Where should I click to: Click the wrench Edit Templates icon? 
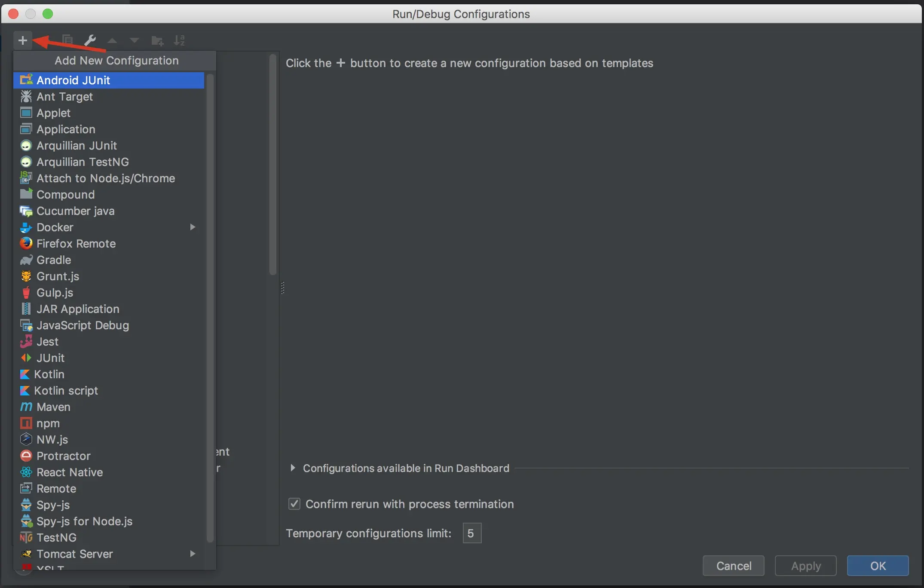coord(90,40)
